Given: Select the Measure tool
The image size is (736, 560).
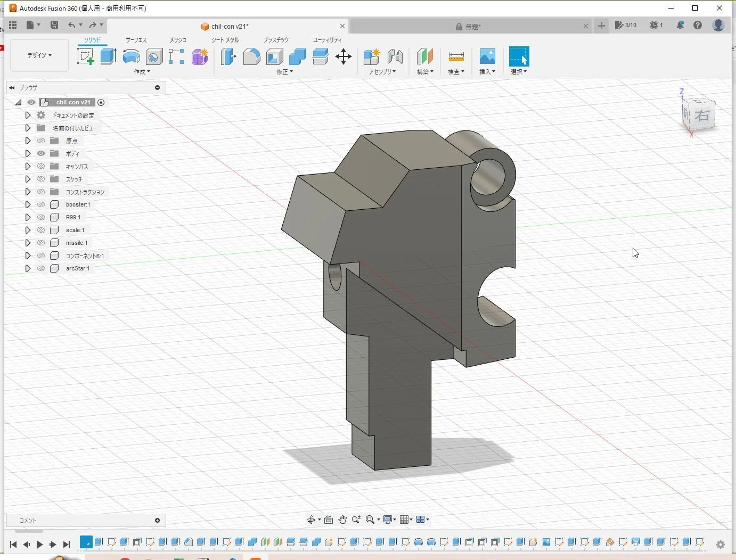Looking at the screenshot, I should 456,56.
